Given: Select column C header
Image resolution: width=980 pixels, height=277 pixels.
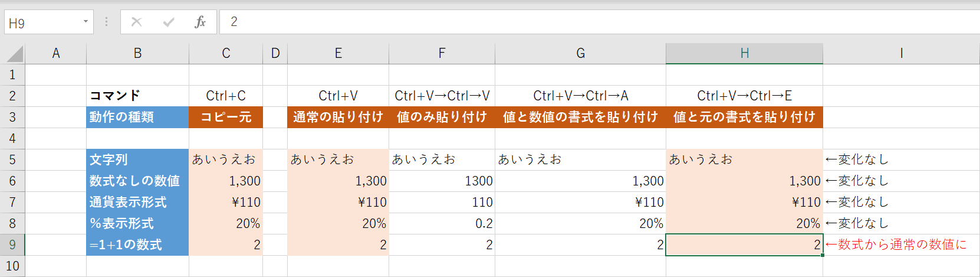Looking at the screenshot, I should (x=226, y=53).
